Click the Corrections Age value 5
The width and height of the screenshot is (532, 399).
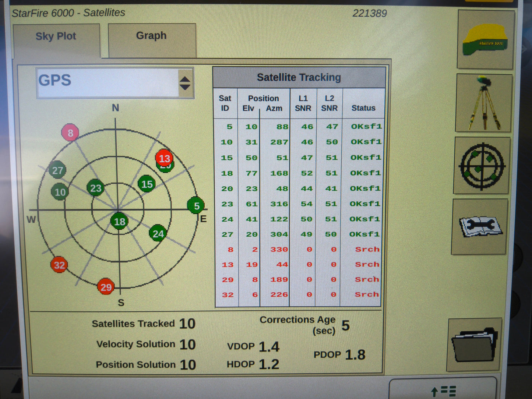click(345, 325)
